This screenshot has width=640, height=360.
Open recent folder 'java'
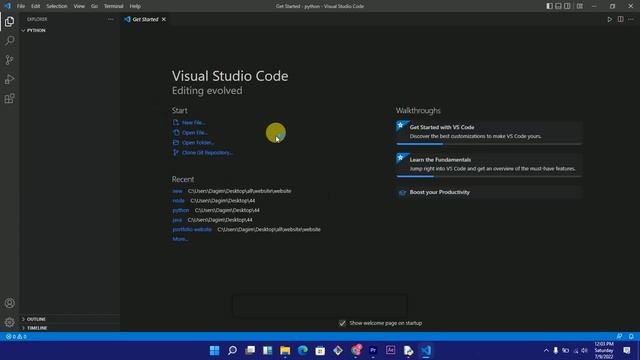tap(177, 220)
